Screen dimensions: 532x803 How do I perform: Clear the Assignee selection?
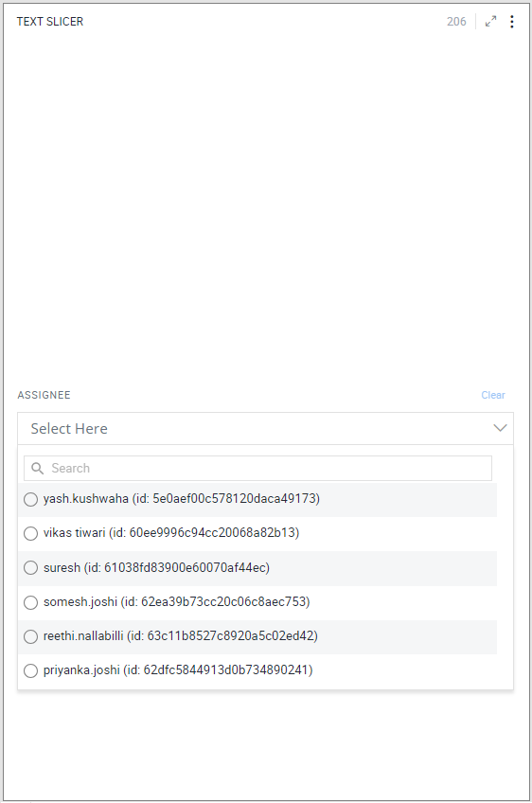pos(493,395)
